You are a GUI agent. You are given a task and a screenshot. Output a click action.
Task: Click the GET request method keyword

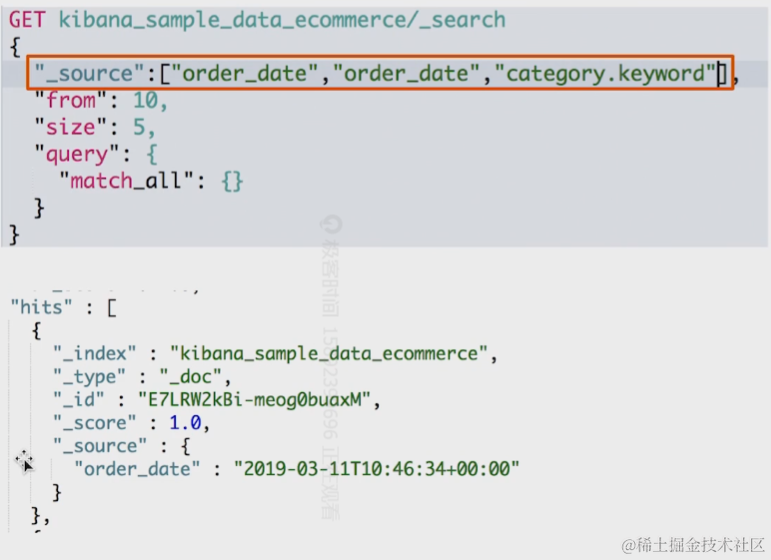(x=27, y=20)
